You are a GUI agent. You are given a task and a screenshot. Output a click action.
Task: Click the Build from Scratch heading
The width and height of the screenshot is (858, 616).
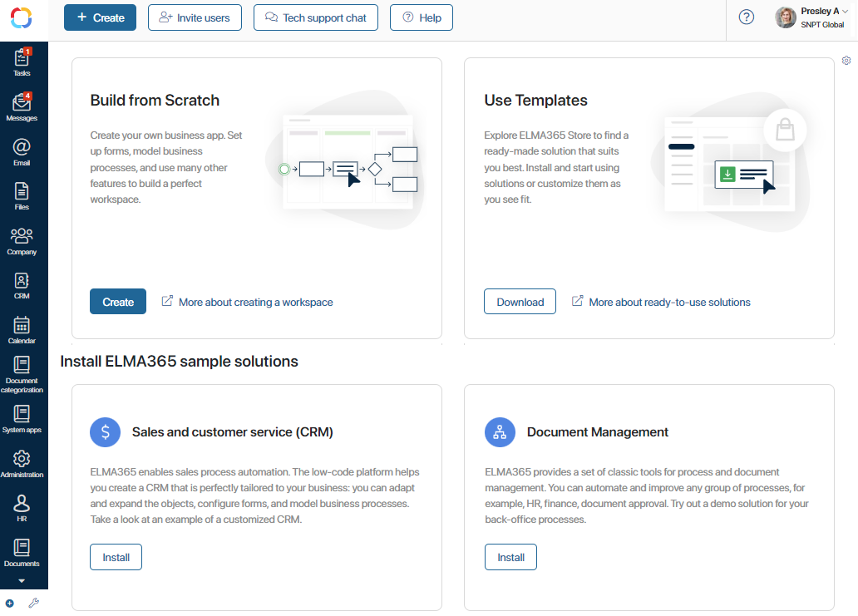155,100
